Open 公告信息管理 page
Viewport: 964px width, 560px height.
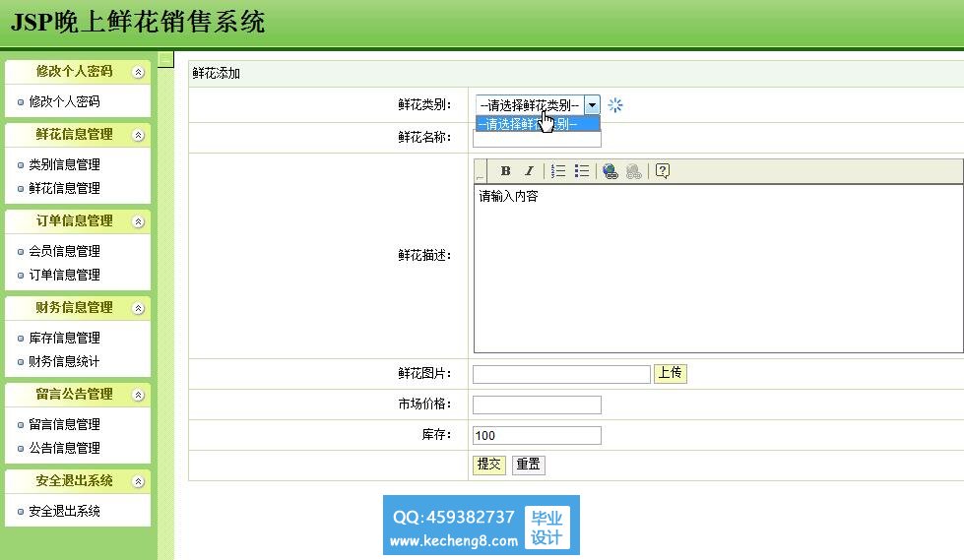64,448
